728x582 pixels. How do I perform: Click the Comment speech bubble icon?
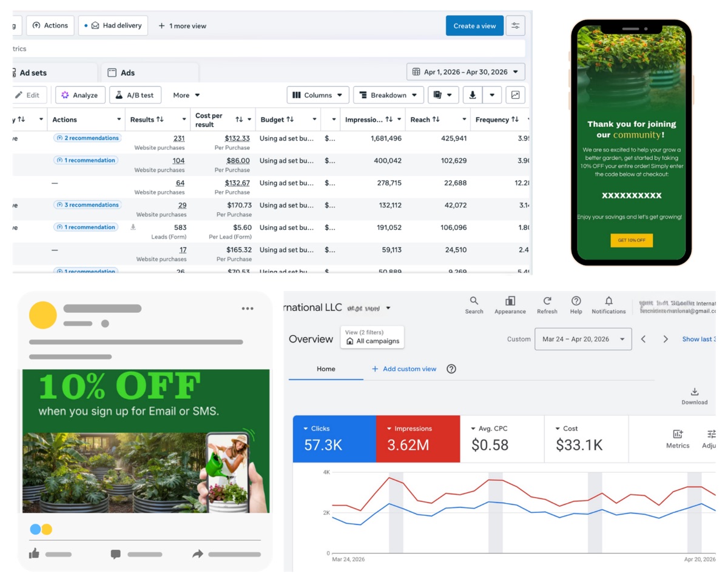pos(116,554)
